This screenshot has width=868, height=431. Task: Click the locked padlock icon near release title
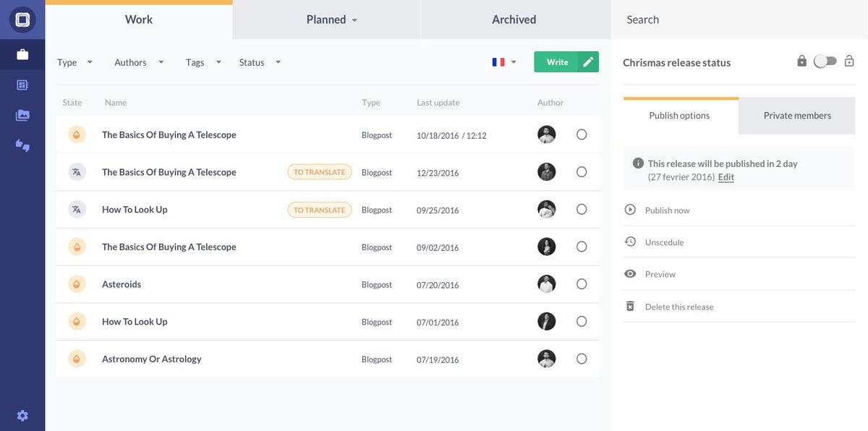(801, 61)
